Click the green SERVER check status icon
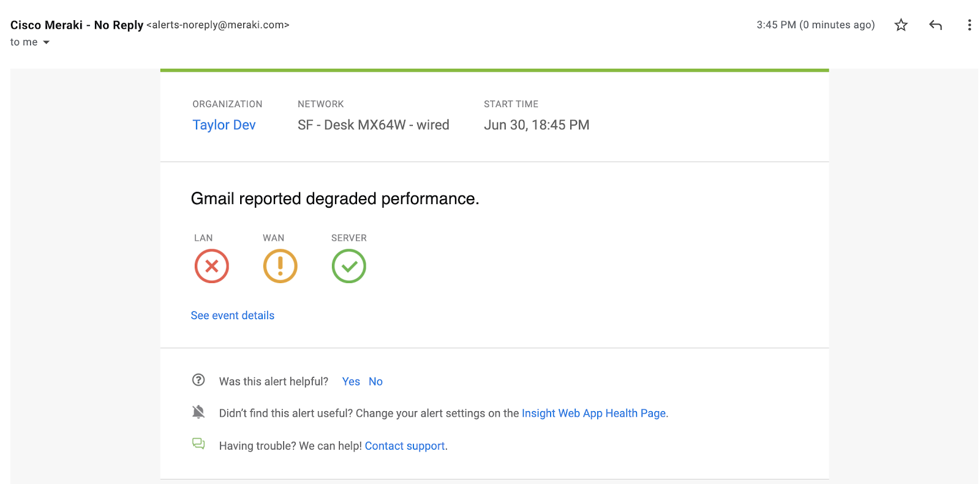 (349, 266)
